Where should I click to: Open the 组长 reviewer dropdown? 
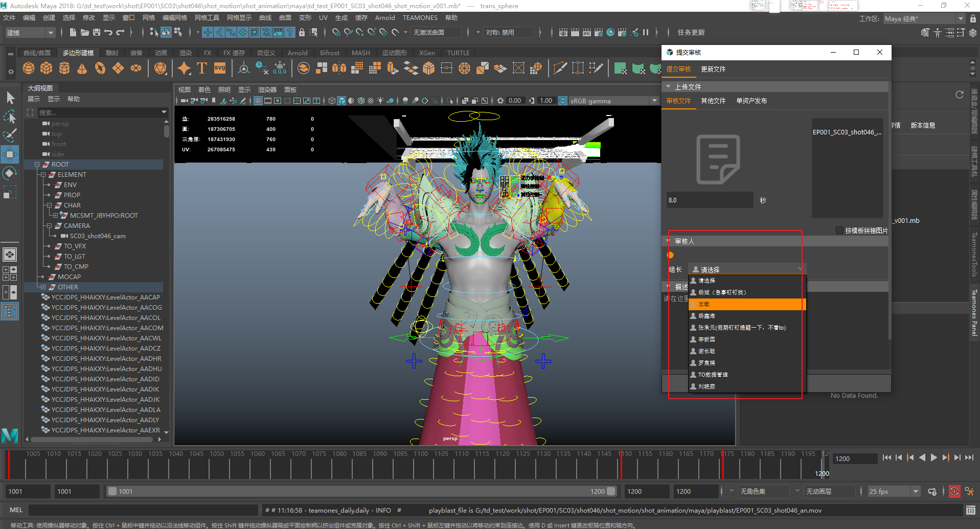[x=747, y=269]
